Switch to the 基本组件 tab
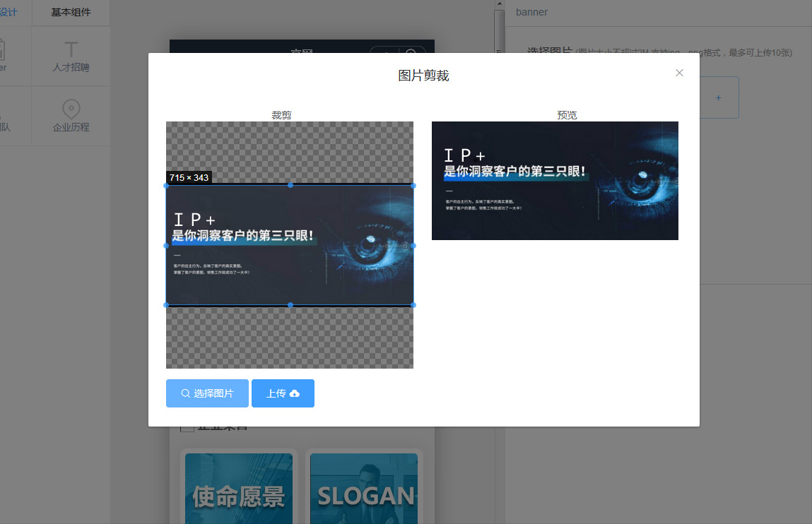The image size is (812, 524). (71, 13)
